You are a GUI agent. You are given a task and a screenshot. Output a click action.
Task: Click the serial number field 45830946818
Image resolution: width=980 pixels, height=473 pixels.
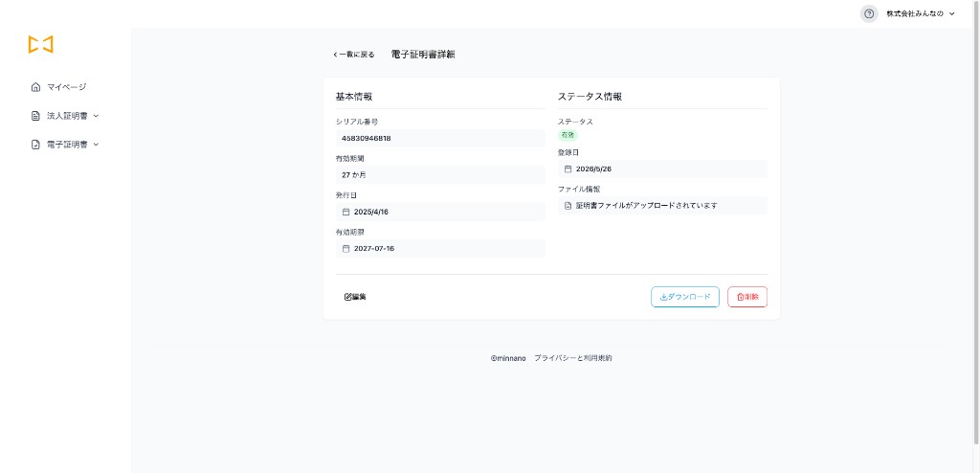click(440, 138)
